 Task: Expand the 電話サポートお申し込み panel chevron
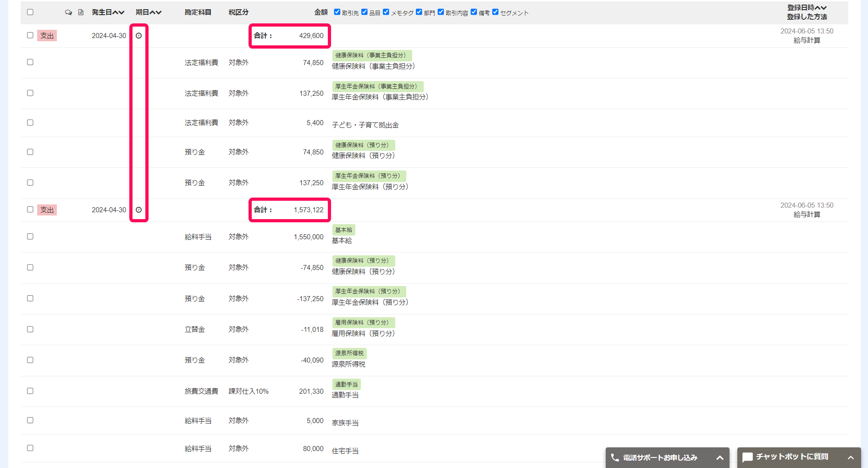coord(720,457)
